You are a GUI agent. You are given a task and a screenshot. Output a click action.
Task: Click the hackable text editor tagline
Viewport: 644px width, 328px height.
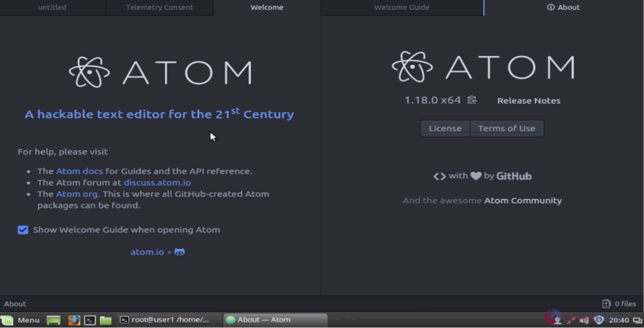[159, 114]
